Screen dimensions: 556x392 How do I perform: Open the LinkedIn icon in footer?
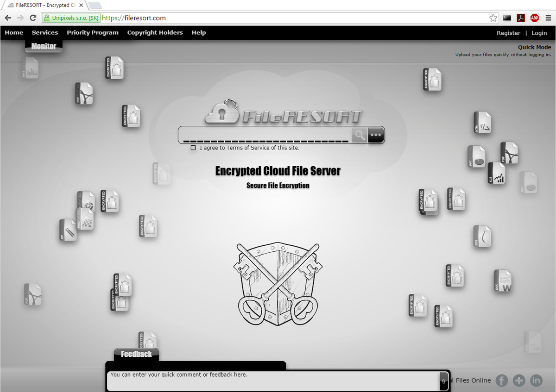tap(536, 380)
